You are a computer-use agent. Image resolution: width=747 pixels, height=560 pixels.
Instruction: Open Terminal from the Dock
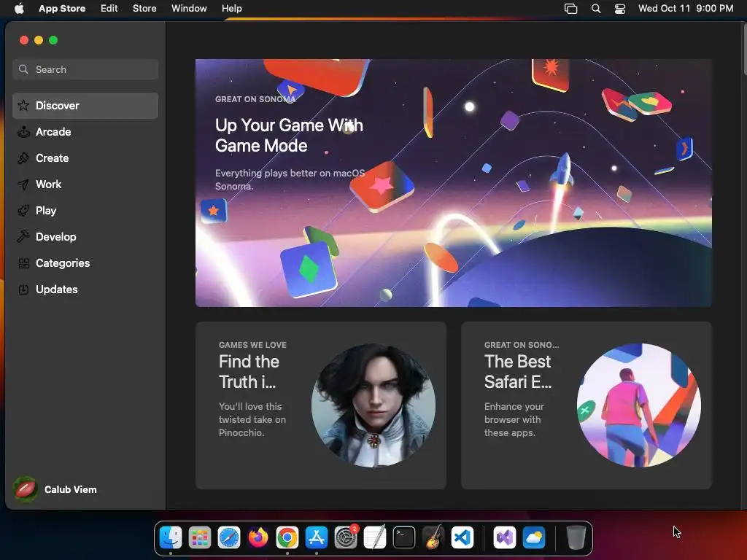tap(404, 537)
